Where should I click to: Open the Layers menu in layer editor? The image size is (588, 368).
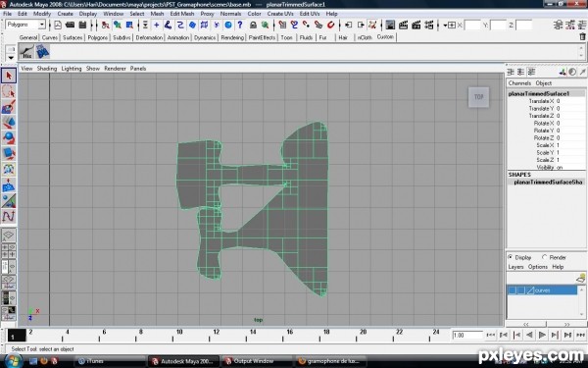point(515,267)
